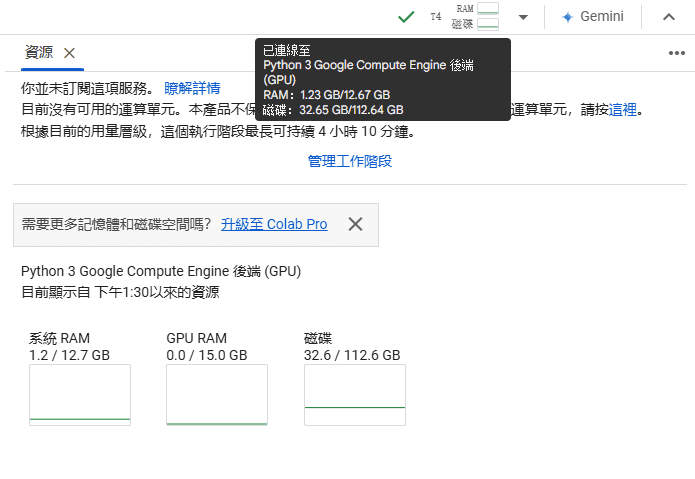695x479 pixels.
Task: Click the 系統 RAM usage chart
Action: point(80,395)
